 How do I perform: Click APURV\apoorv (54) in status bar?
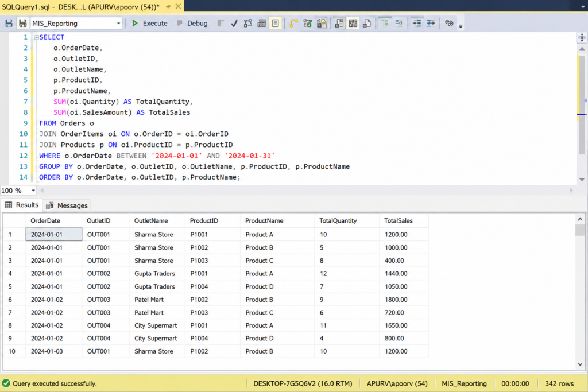coord(397,383)
